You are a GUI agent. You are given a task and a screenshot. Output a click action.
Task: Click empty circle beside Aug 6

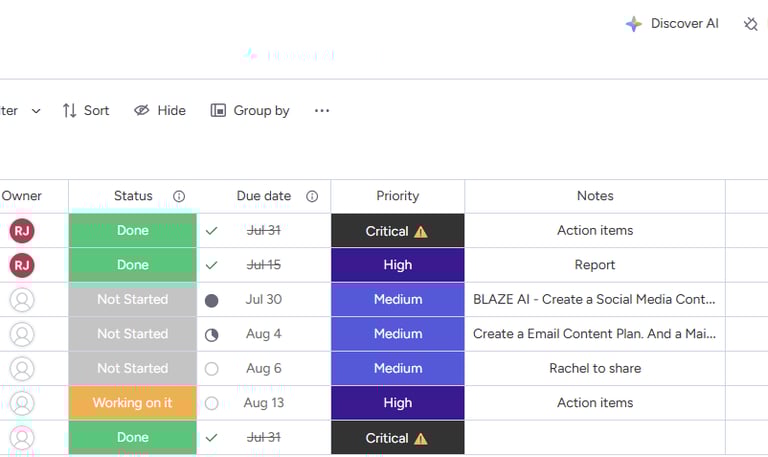212,369
